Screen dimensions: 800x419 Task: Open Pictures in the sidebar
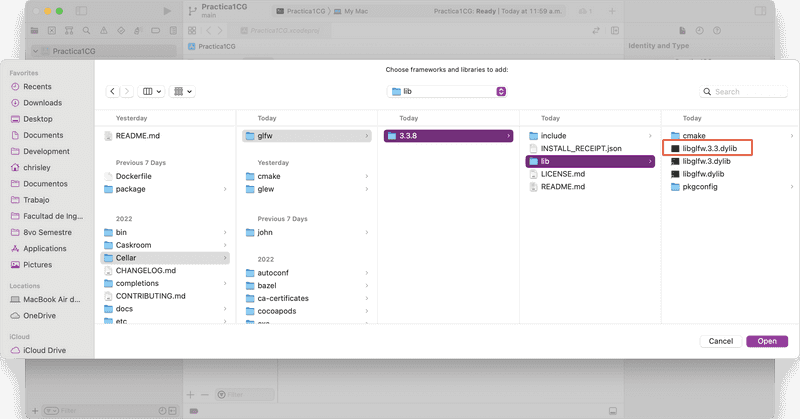[37, 265]
